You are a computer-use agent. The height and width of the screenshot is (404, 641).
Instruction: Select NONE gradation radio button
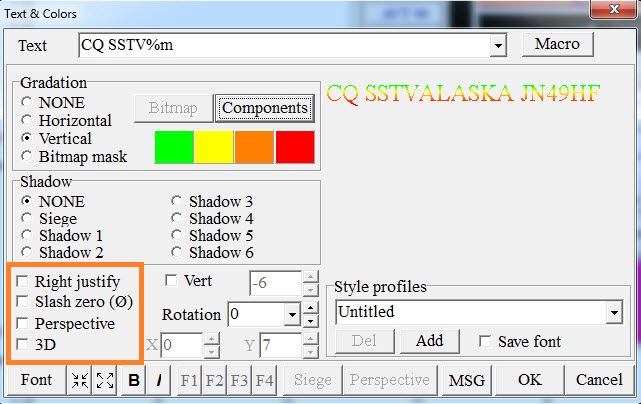(27, 102)
